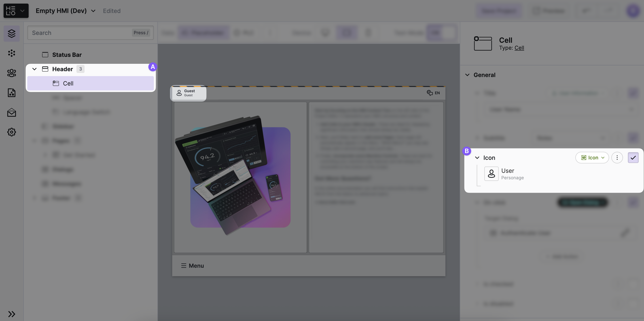
Task: Expand sidebar with double chevron icon
Action: pos(11,314)
